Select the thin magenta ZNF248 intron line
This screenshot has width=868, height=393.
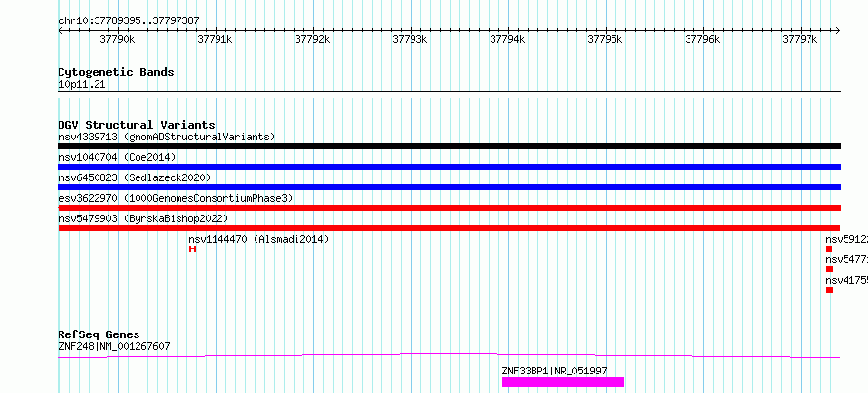(449, 355)
